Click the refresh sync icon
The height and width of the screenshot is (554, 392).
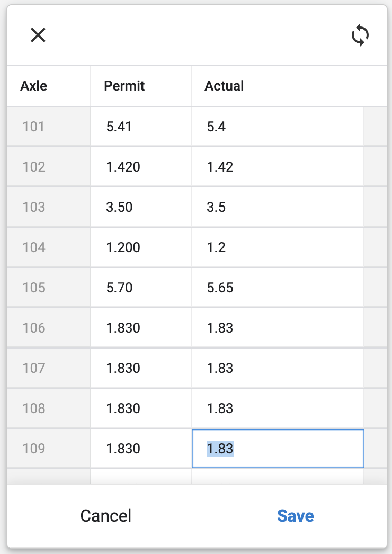click(360, 35)
